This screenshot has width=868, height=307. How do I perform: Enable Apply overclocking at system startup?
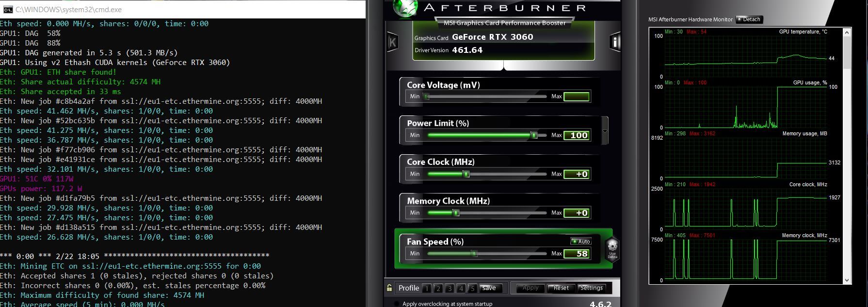(397, 304)
